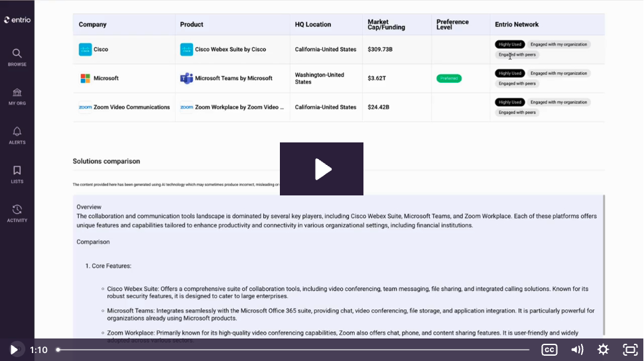The height and width of the screenshot is (361, 644).
Task: Click the $309.73B market cap value
Action: (x=380, y=49)
